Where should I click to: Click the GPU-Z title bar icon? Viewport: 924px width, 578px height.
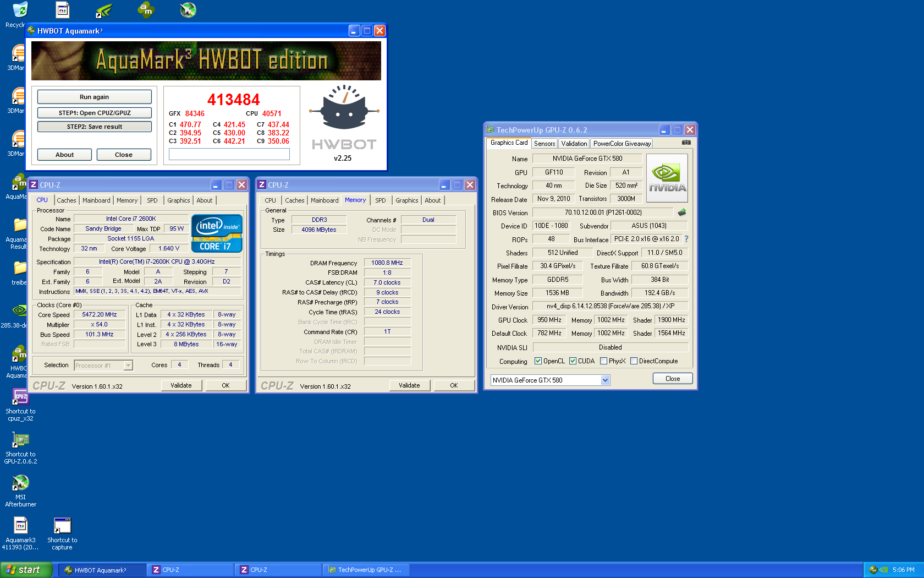[490, 129]
